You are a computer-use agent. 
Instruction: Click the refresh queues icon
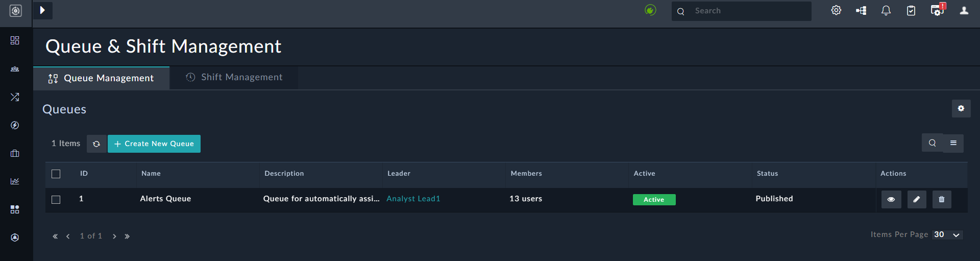coord(96,144)
